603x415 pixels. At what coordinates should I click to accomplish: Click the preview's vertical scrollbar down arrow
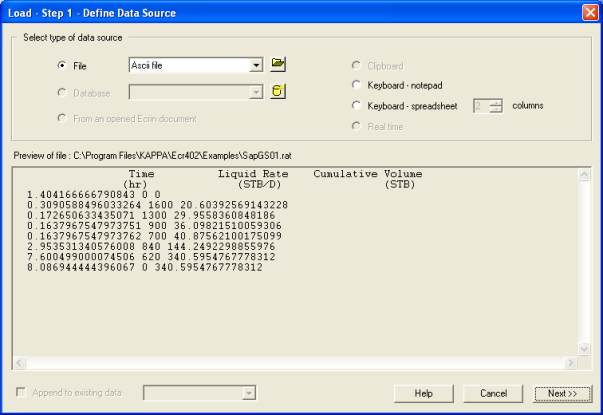pos(586,349)
